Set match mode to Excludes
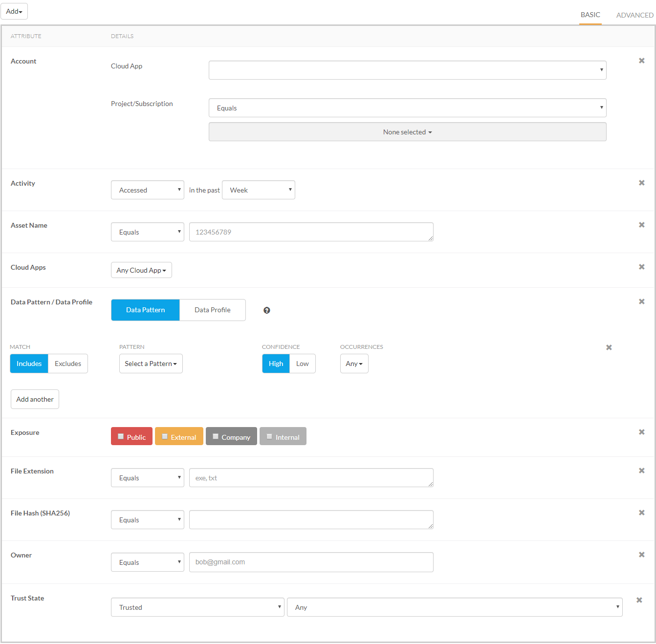 [x=68, y=364]
